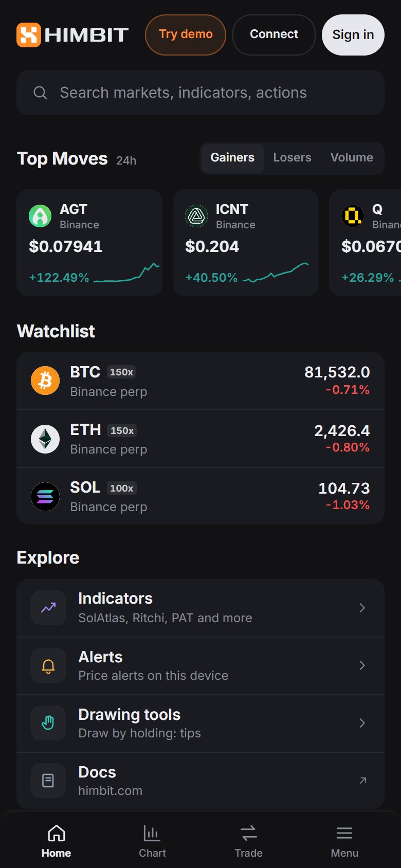Screen dimensions: 401x868
Task: Expand Indicators with its chevron
Action: (x=362, y=608)
